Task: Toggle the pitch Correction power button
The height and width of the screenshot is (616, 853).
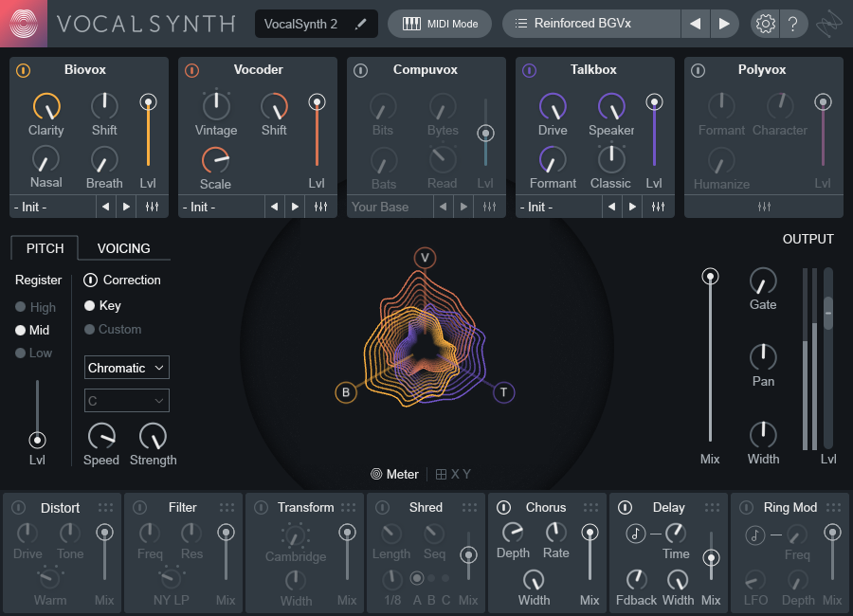Action: pos(90,281)
